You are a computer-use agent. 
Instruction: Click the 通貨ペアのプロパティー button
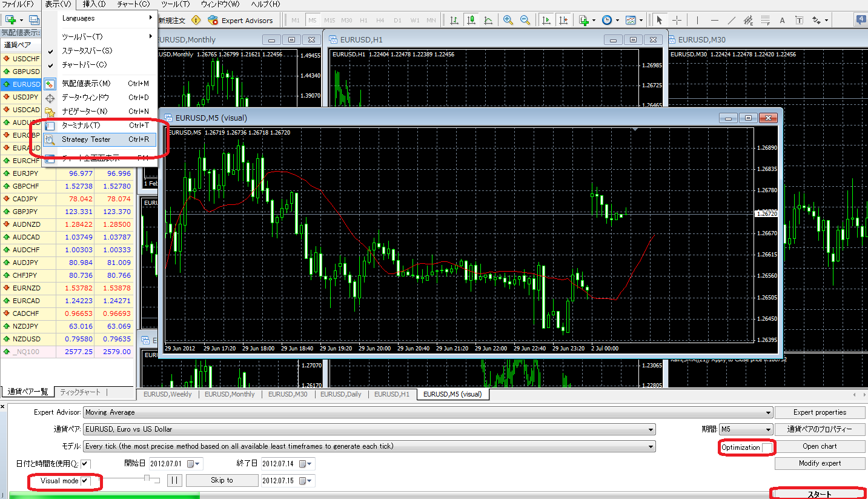(820, 429)
